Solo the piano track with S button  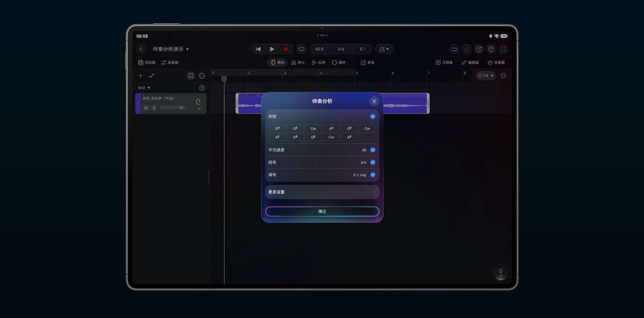pyautogui.click(x=154, y=108)
